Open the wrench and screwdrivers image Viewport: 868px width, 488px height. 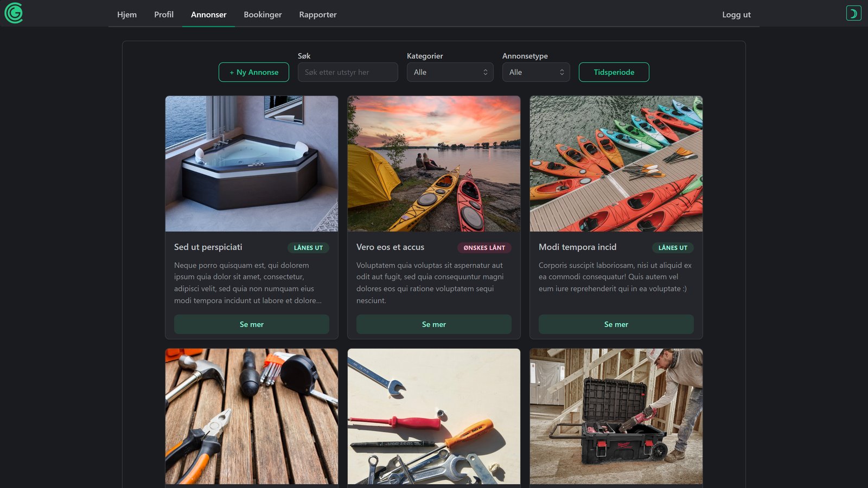point(434,416)
